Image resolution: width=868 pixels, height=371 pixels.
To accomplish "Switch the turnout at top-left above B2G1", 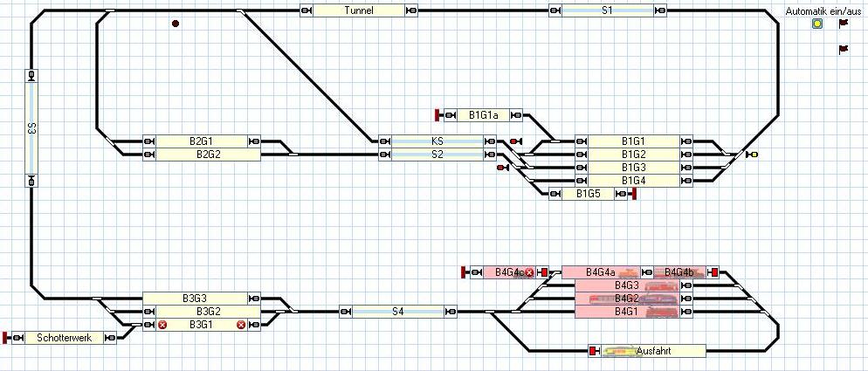I will (108, 11).
